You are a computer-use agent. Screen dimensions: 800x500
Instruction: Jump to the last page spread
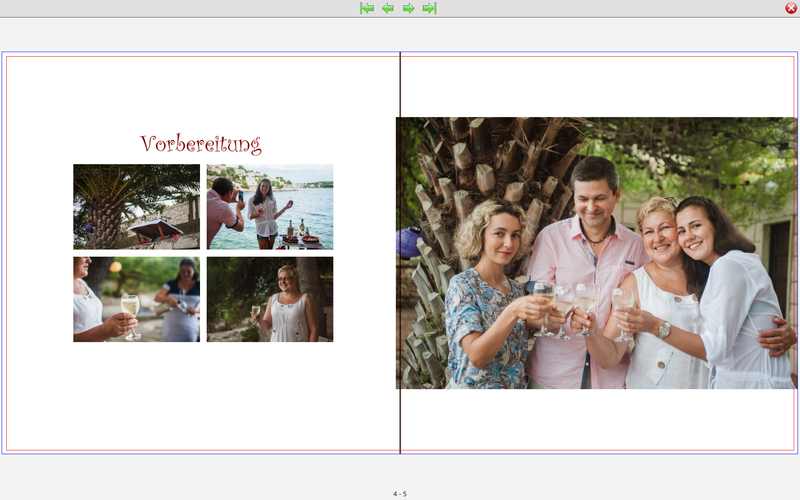430,8
